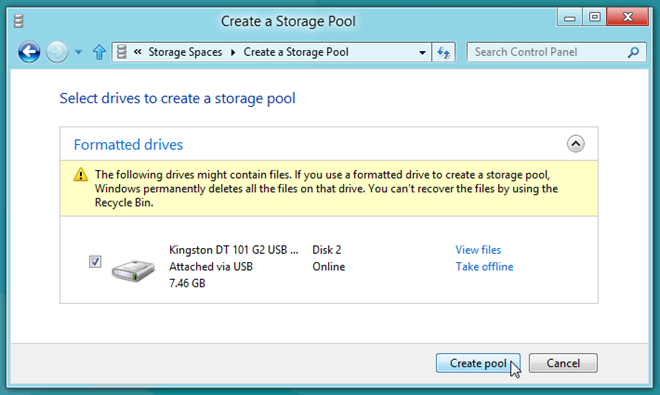Viewport: 660px width, 395px height.
Task: Expand the Storage Spaces breadcrumb arrow
Action: (x=233, y=52)
